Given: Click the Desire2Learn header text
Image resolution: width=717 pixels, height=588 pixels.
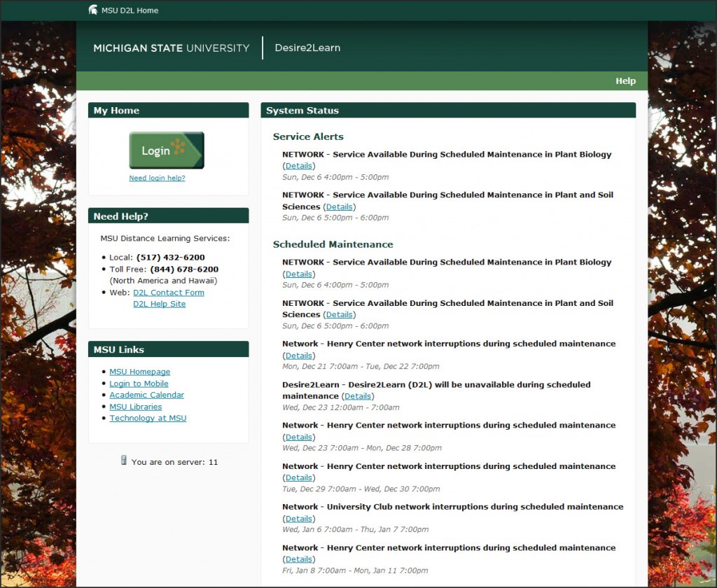Looking at the screenshot, I should point(307,48).
